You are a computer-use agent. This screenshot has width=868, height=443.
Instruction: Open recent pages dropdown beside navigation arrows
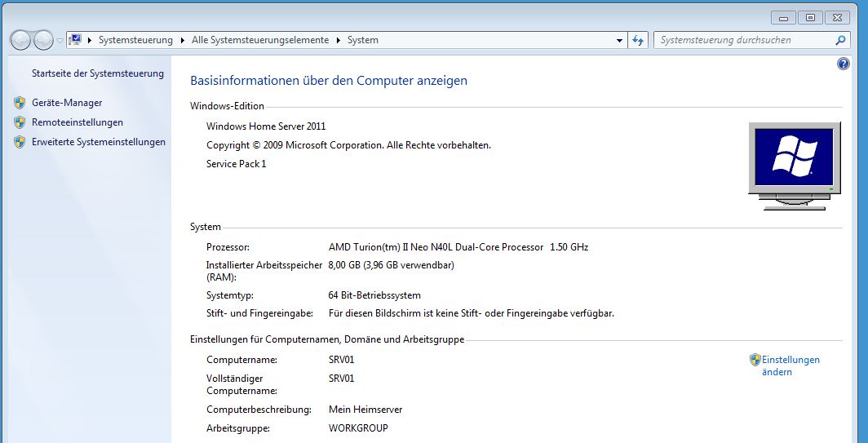60,41
